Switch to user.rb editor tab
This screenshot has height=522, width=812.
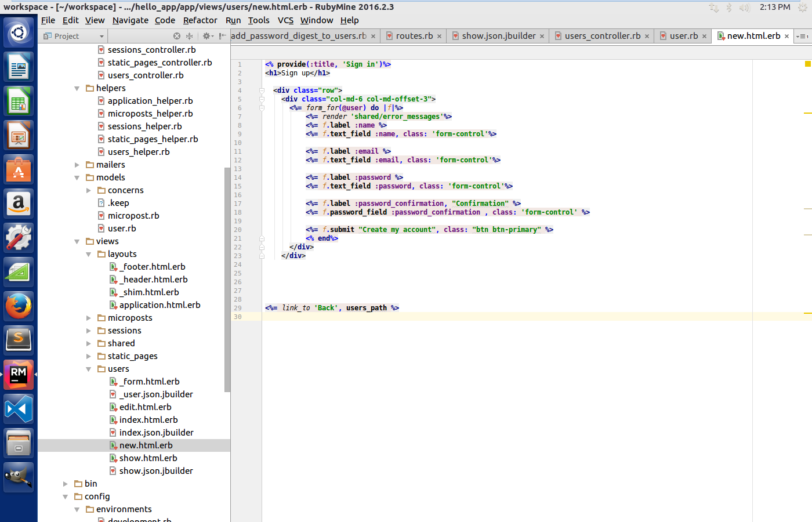684,36
